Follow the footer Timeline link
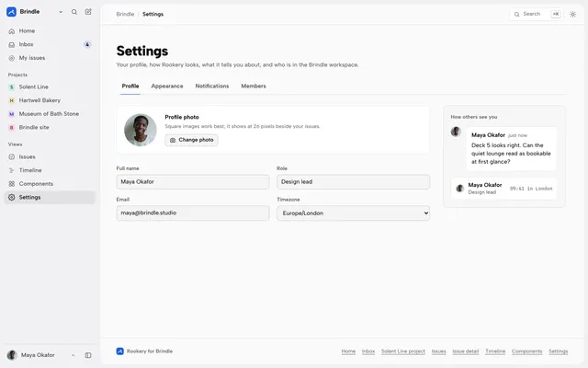This screenshot has height=368, width=588. pos(495,351)
